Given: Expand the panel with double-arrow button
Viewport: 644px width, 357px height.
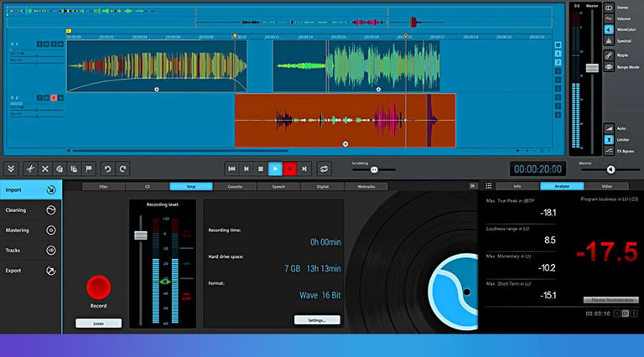Looking at the screenshot, I should tap(472, 186).
